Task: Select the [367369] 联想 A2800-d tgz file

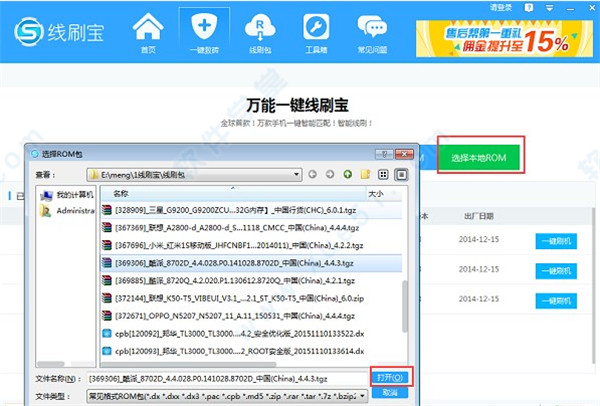Action: (x=251, y=228)
